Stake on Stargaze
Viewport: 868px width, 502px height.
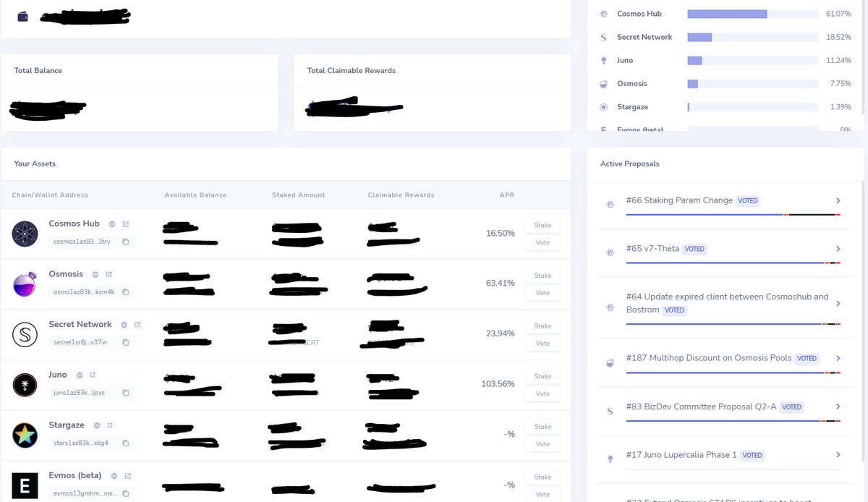542,427
